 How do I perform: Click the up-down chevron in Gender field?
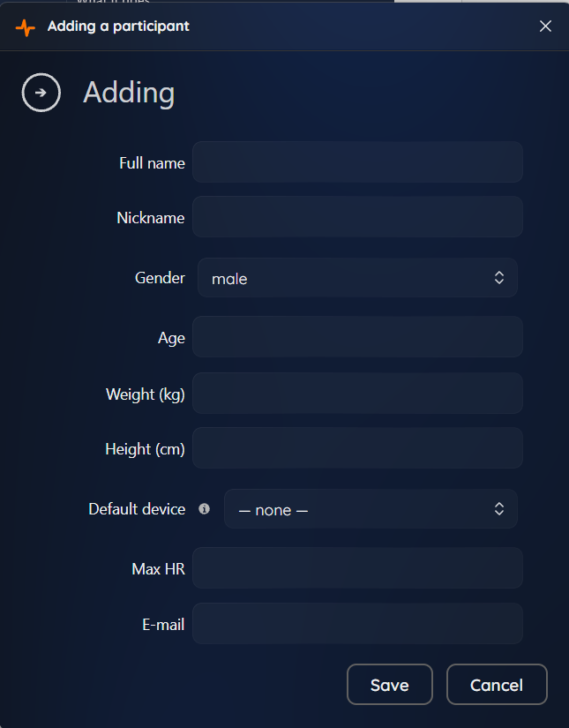pyautogui.click(x=499, y=278)
